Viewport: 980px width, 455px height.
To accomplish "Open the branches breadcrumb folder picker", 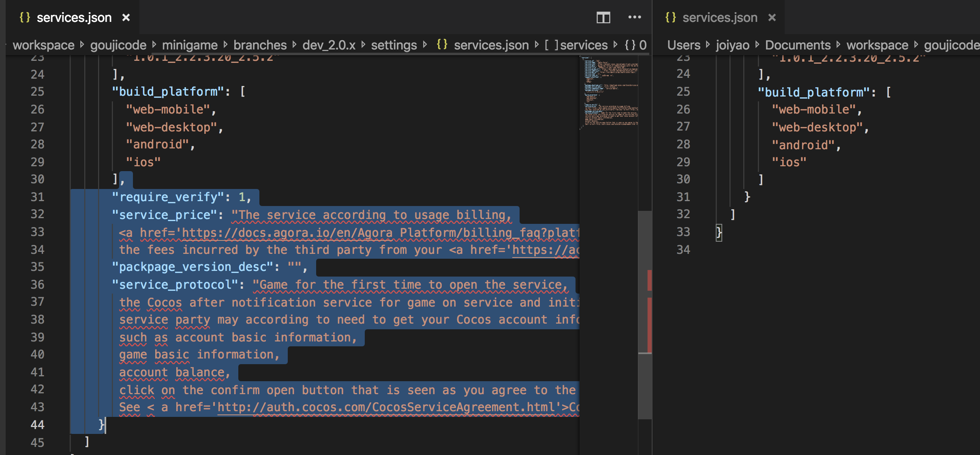I will tap(260, 45).
